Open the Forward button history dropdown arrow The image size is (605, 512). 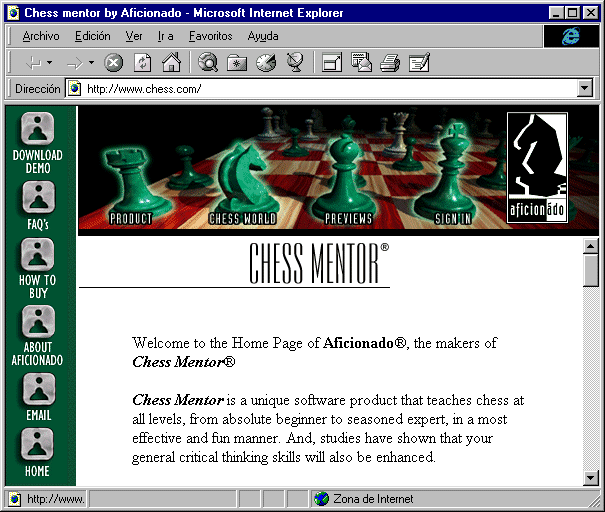[x=91, y=62]
